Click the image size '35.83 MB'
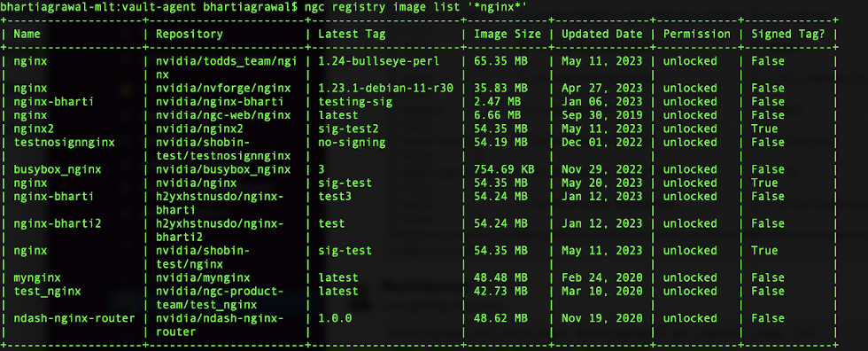 (x=500, y=88)
